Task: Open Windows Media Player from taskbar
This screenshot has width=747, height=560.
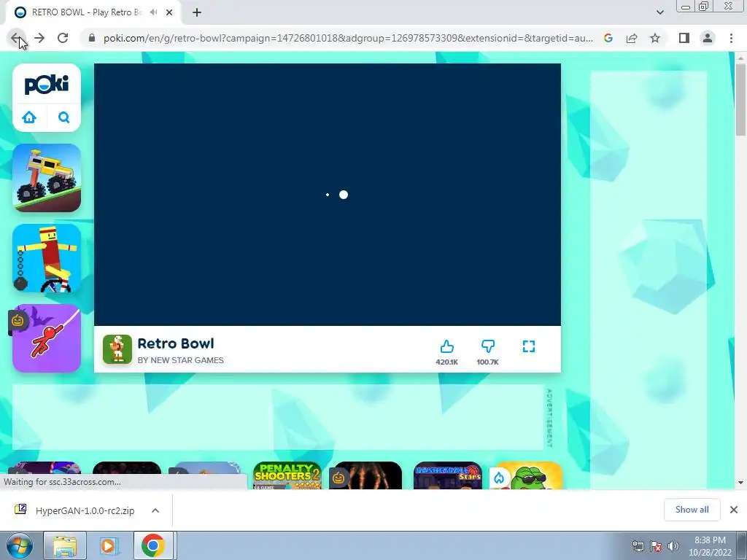Action: 109,545
